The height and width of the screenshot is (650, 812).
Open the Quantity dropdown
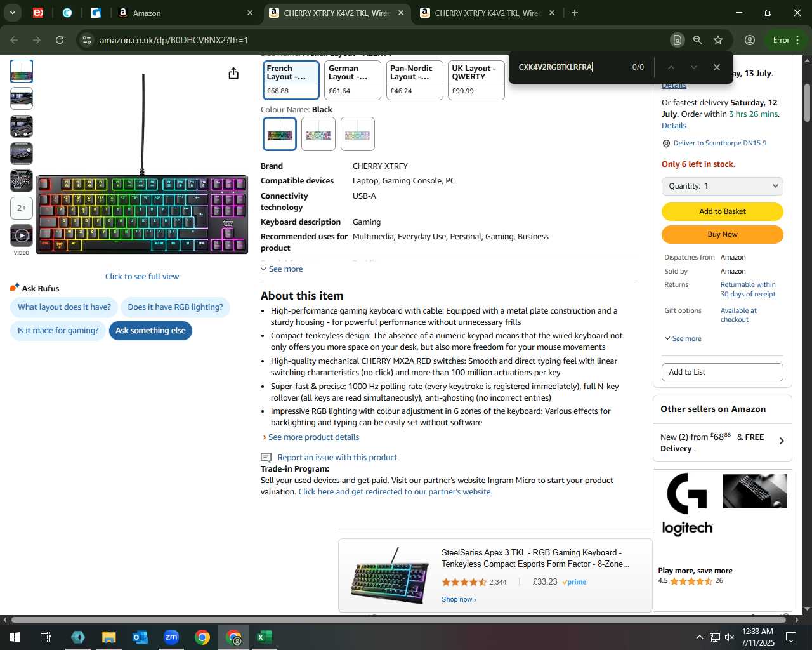click(x=723, y=186)
